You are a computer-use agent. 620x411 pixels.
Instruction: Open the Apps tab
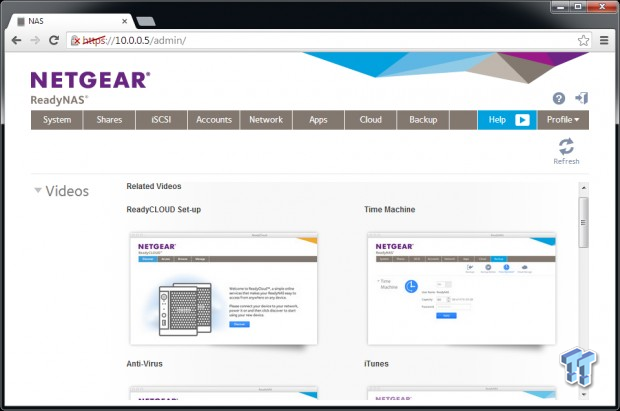pos(318,120)
